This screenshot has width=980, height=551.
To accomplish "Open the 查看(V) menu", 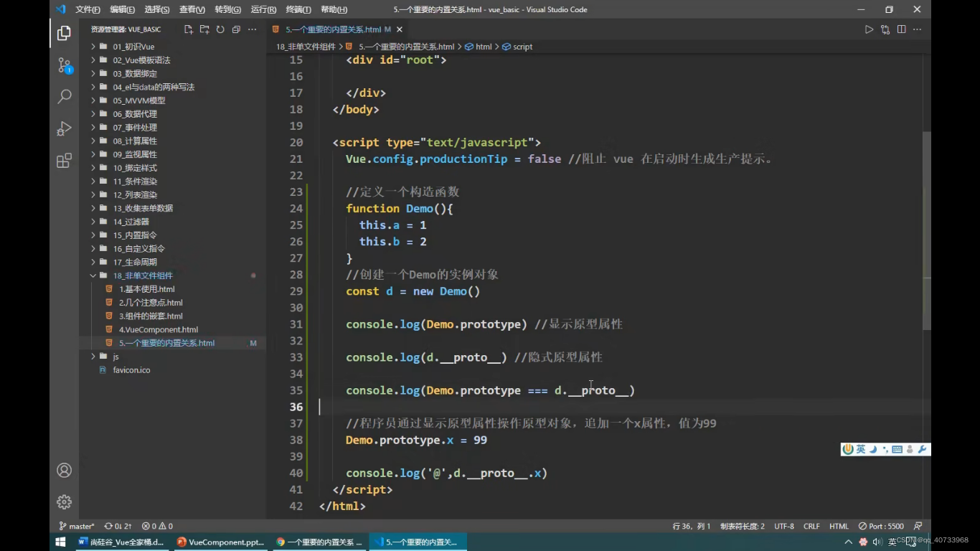I will click(192, 9).
